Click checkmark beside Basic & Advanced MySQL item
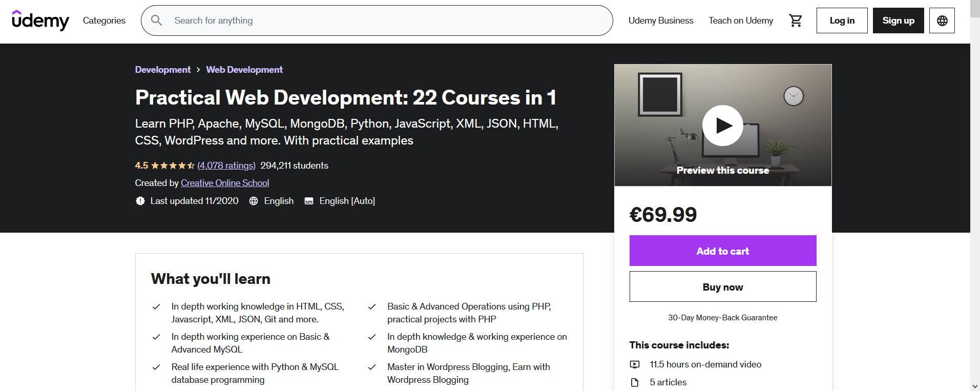The height and width of the screenshot is (391, 980). 156,337
